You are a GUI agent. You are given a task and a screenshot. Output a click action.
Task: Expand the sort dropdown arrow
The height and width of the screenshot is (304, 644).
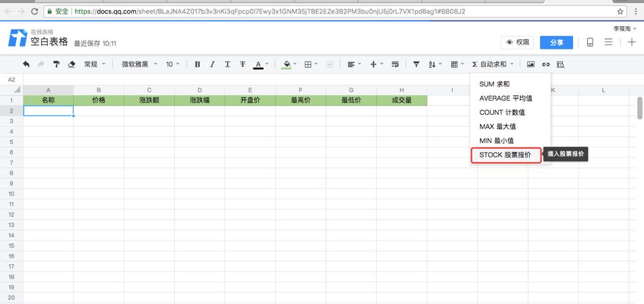coord(441,64)
